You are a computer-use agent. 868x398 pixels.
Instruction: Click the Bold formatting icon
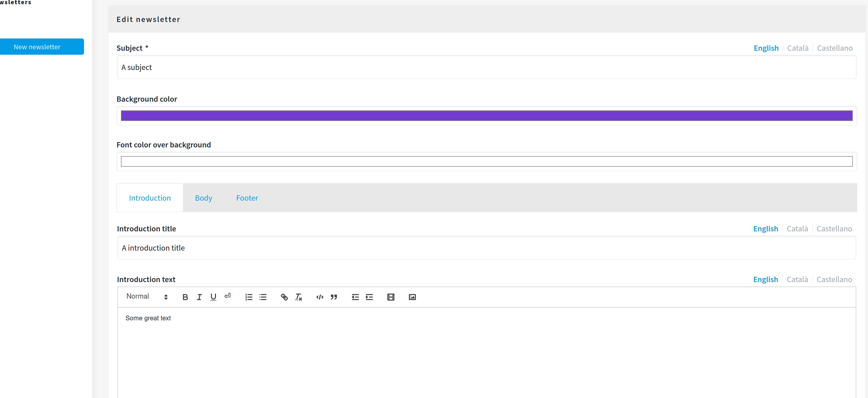click(185, 297)
